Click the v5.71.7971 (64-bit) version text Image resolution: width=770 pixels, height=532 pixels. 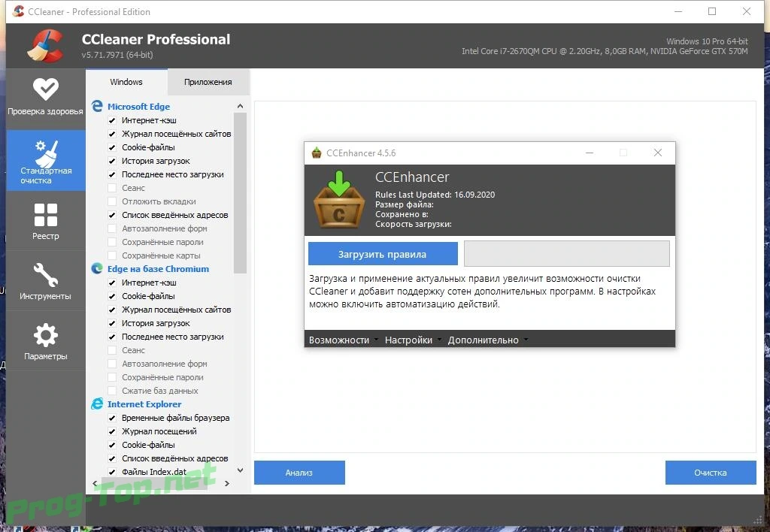click(117, 54)
